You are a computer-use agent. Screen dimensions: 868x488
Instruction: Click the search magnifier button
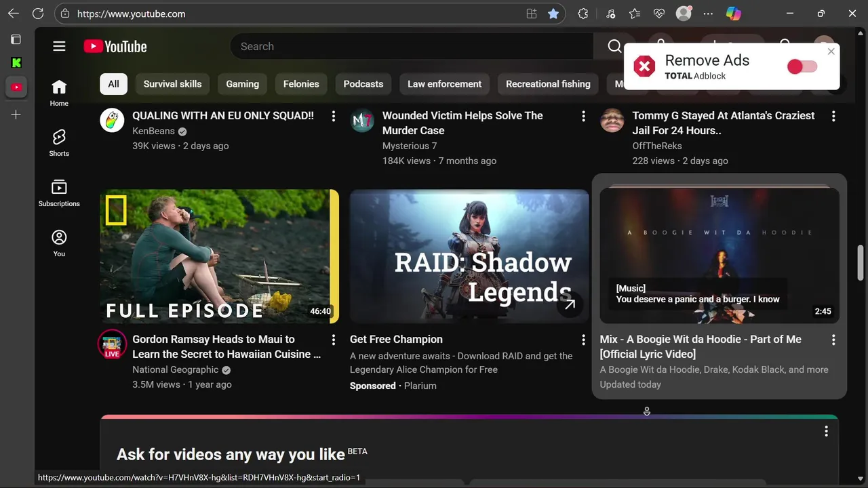[614, 46]
